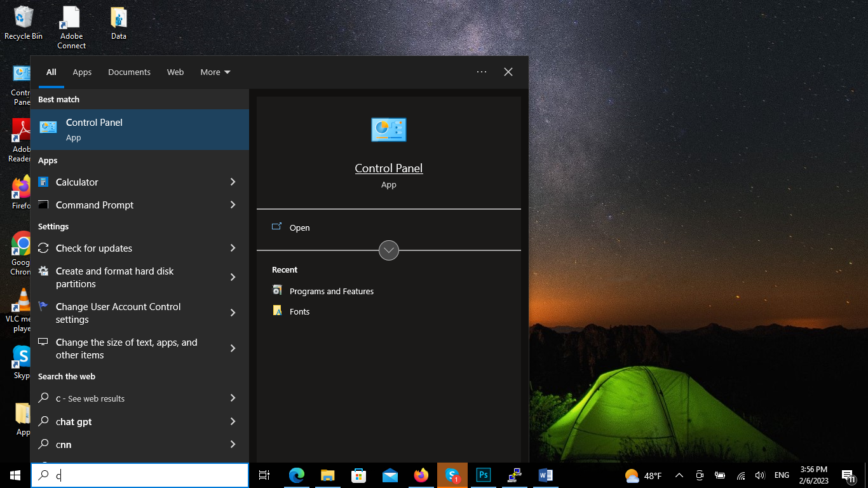Launch Microsoft Edge from taskbar

coord(296,475)
